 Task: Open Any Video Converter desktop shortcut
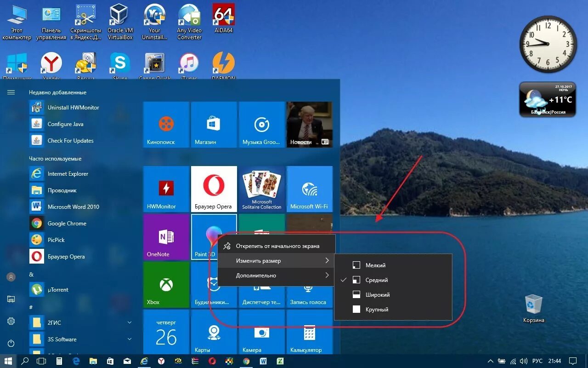[189, 22]
